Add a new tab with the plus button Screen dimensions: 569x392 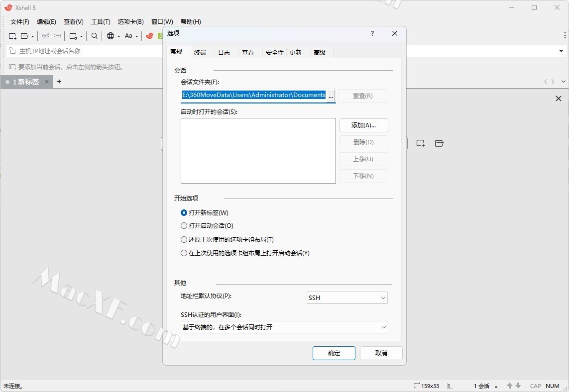coord(59,82)
